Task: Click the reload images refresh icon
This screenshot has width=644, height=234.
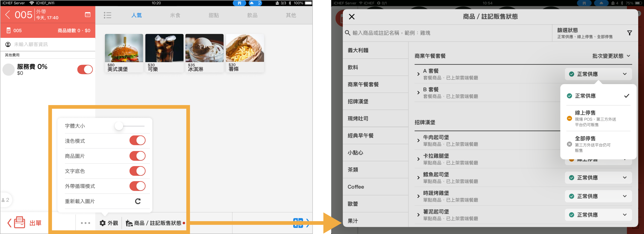Action: coord(138,201)
